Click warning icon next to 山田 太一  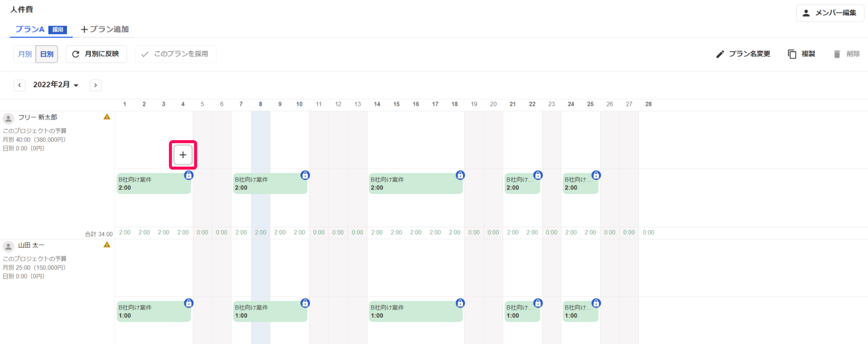tap(107, 245)
